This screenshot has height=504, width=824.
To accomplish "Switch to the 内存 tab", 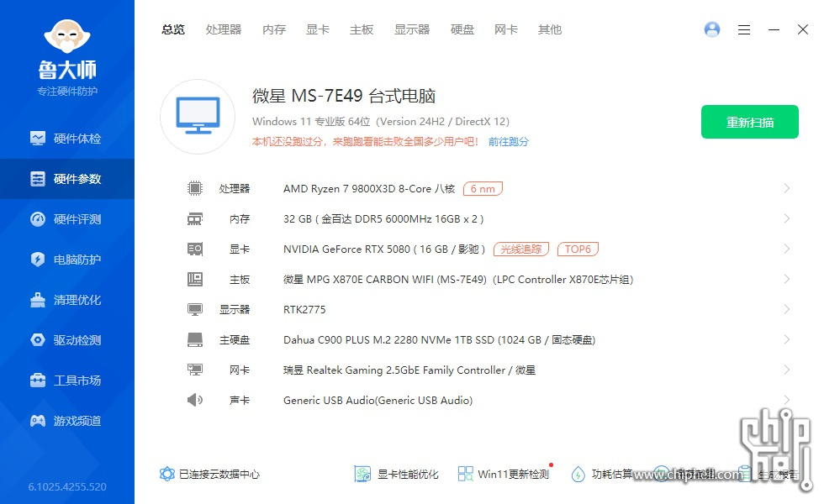I will (274, 30).
